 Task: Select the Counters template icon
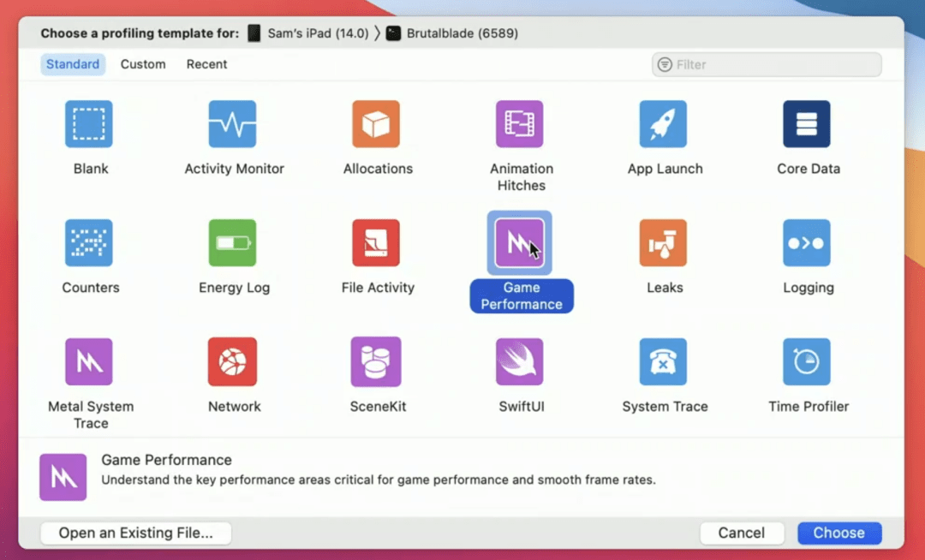click(88, 243)
